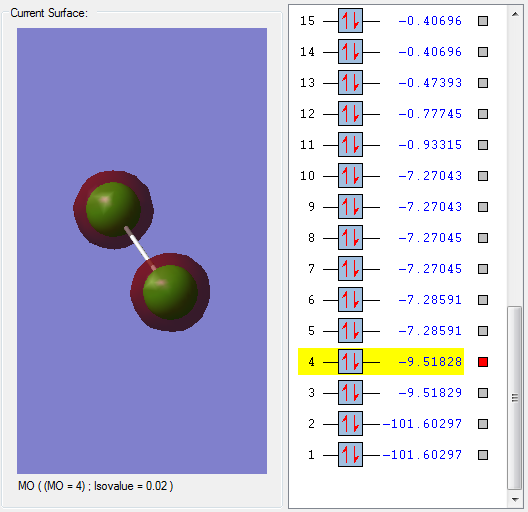This screenshot has width=528, height=512.
Task: Click energy value -101.60297 of orbital 2
Action: click(x=422, y=424)
